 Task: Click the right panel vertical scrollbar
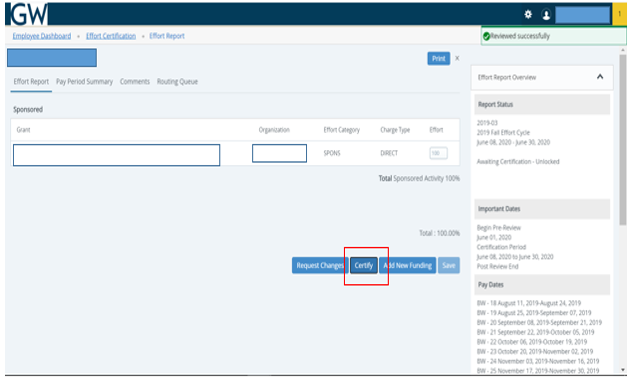point(623,140)
